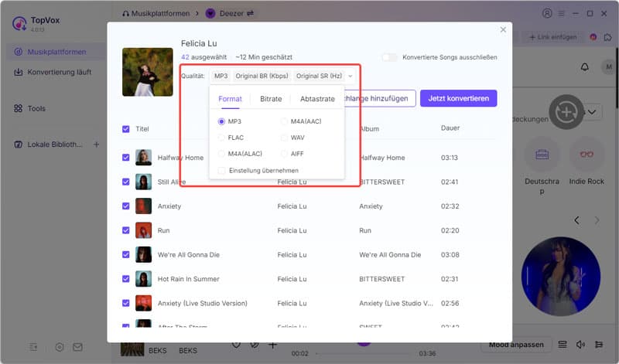Open the notification bell icon
619x364 pixels.
pyautogui.click(x=585, y=67)
